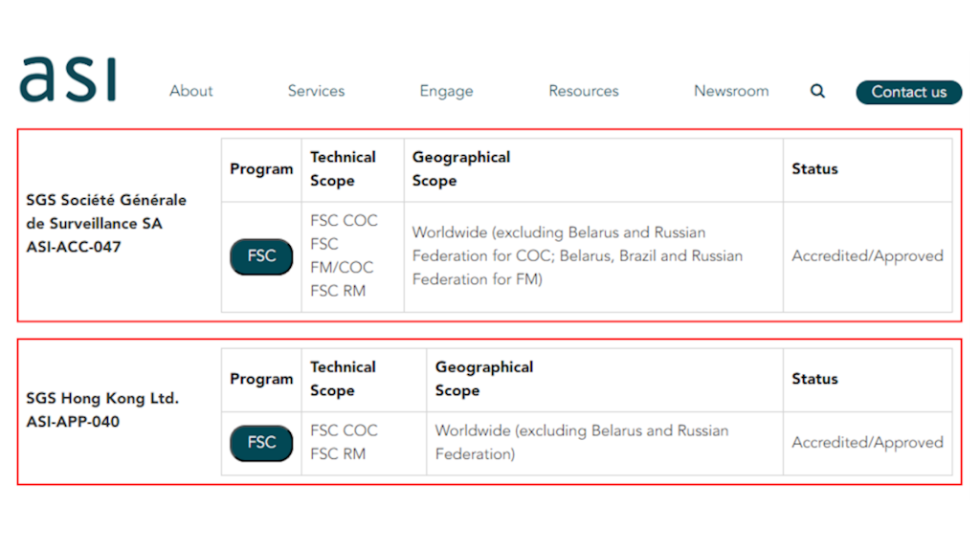Open the Engage menu

click(x=446, y=90)
